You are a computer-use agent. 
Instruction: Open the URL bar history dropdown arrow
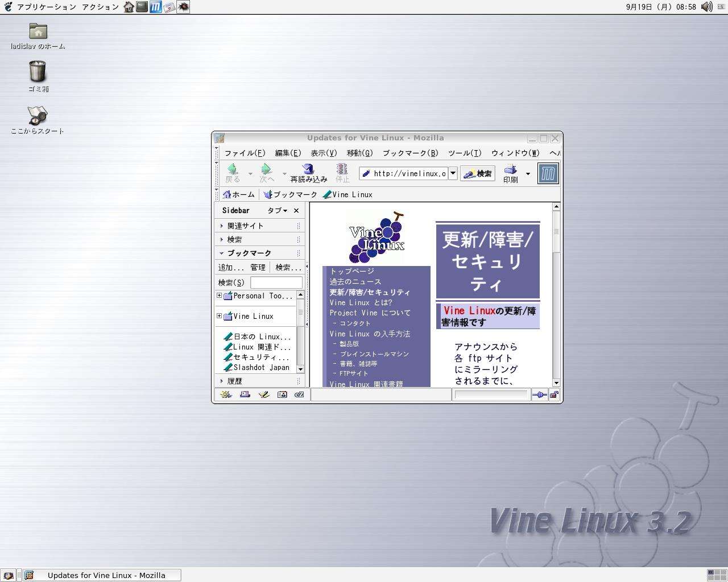pyautogui.click(x=453, y=173)
